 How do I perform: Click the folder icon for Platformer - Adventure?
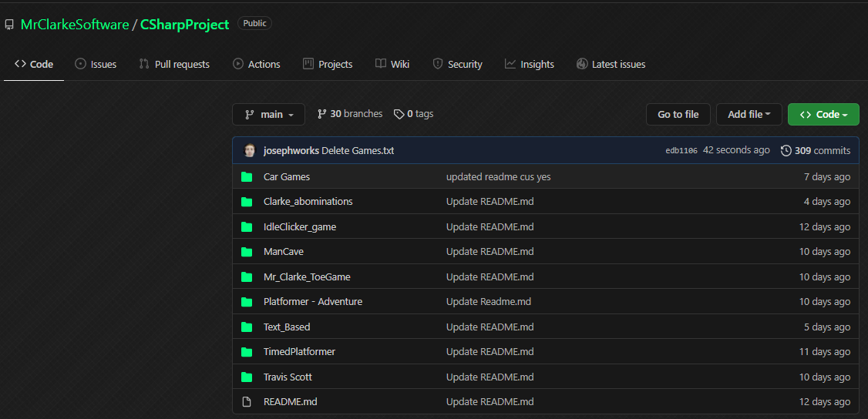pyautogui.click(x=247, y=302)
